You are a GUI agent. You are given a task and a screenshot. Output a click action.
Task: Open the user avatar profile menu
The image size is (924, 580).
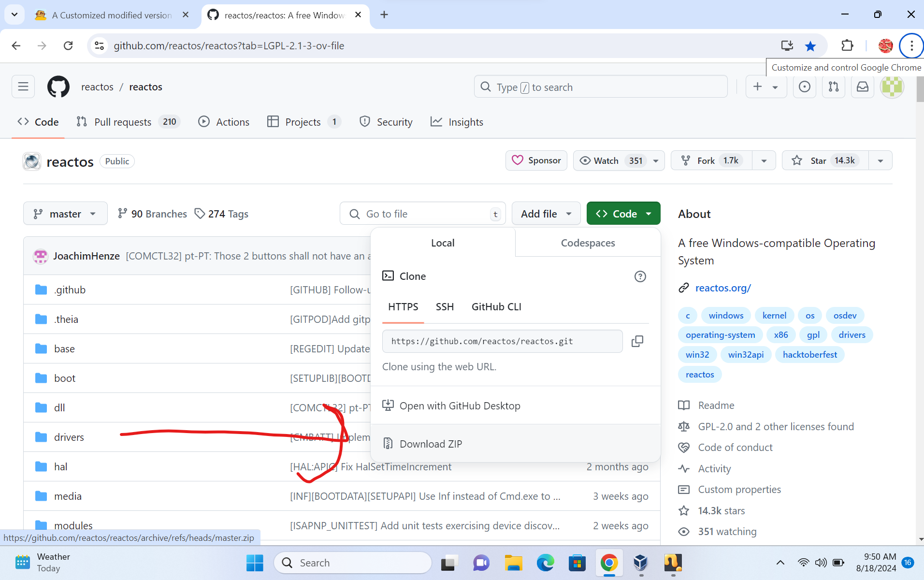892,87
